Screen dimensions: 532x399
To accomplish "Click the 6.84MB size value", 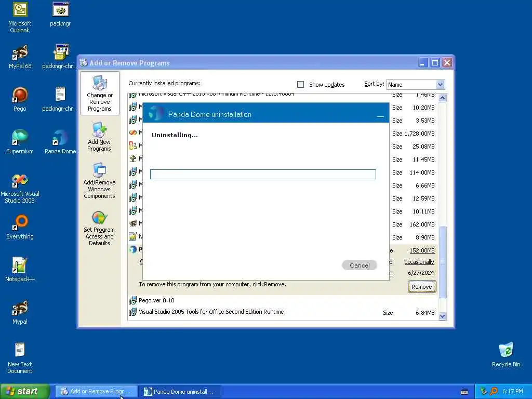I will tap(425, 312).
